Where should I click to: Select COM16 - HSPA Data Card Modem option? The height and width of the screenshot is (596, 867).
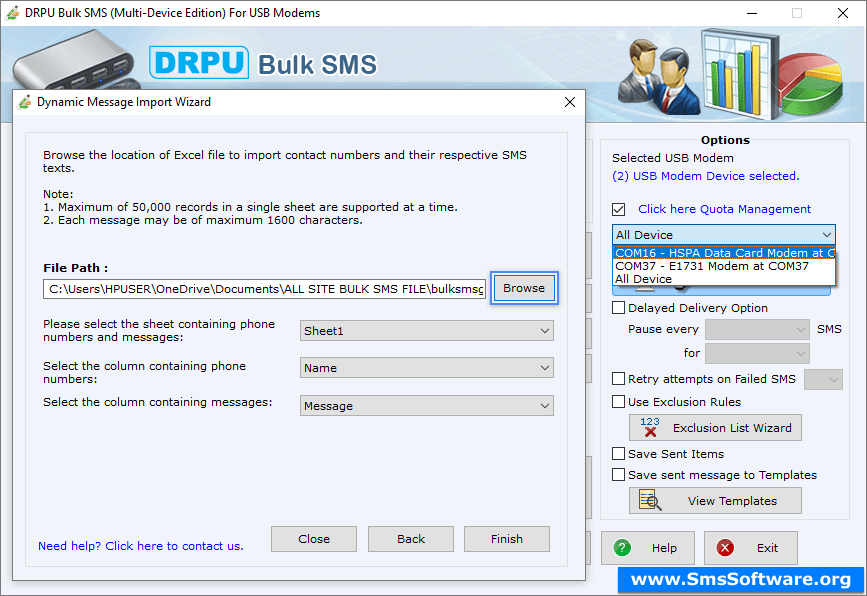tap(724, 253)
